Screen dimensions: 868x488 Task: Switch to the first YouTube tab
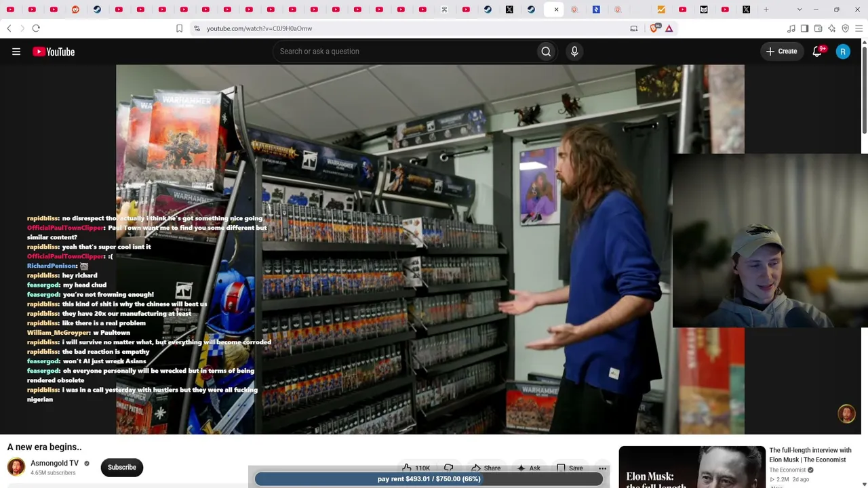point(10,9)
